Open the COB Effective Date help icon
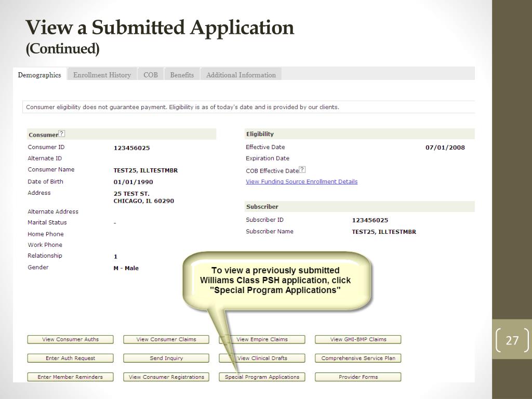This screenshot has width=532, height=399. click(302, 170)
